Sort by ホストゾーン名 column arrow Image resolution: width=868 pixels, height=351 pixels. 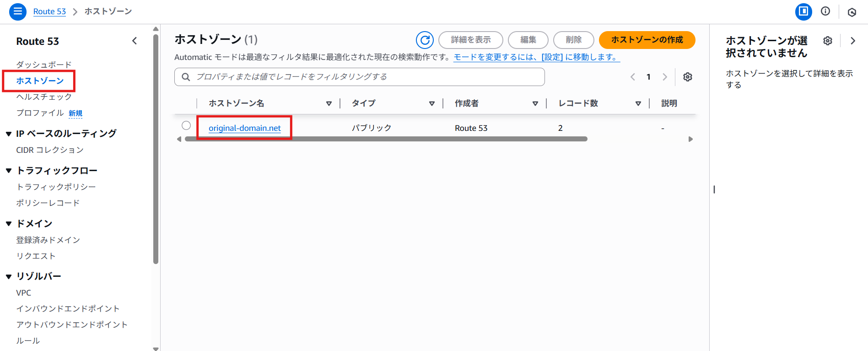coord(329,103)
